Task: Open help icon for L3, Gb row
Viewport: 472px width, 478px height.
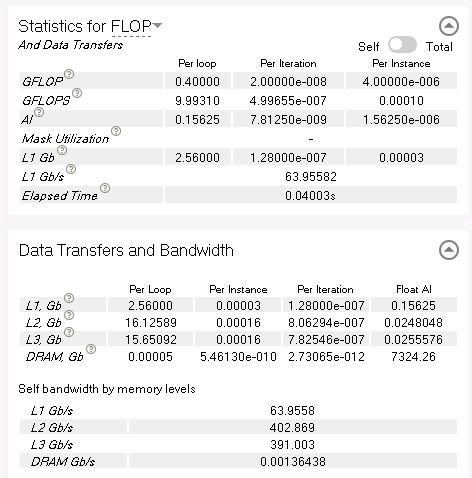Action: click(x=69, y=332)
